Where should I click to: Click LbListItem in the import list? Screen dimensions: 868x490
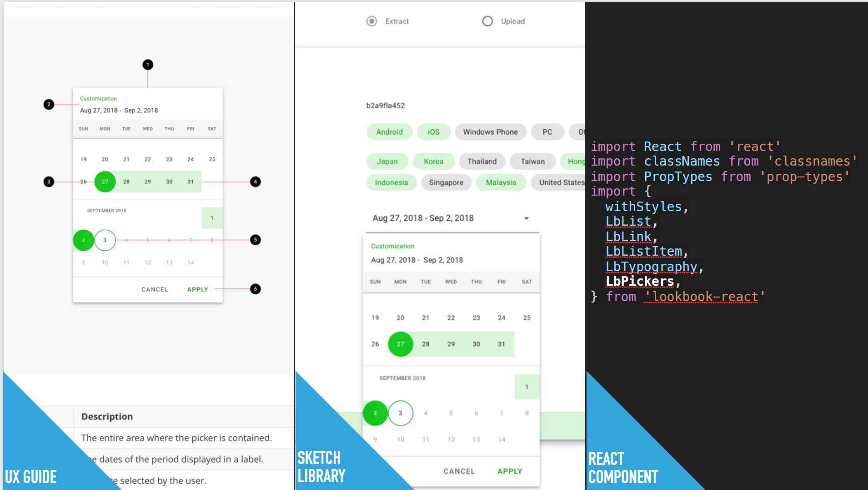[644, 252]
